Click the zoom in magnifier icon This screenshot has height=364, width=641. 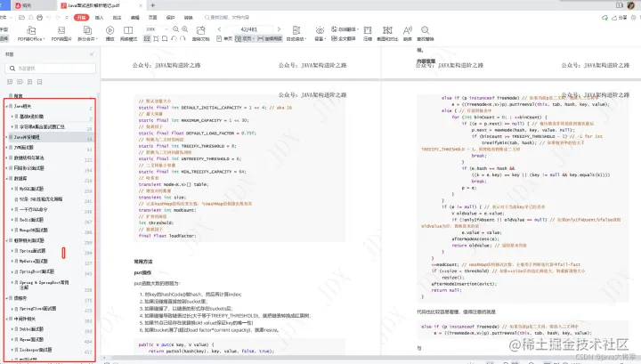click(185, 29)
